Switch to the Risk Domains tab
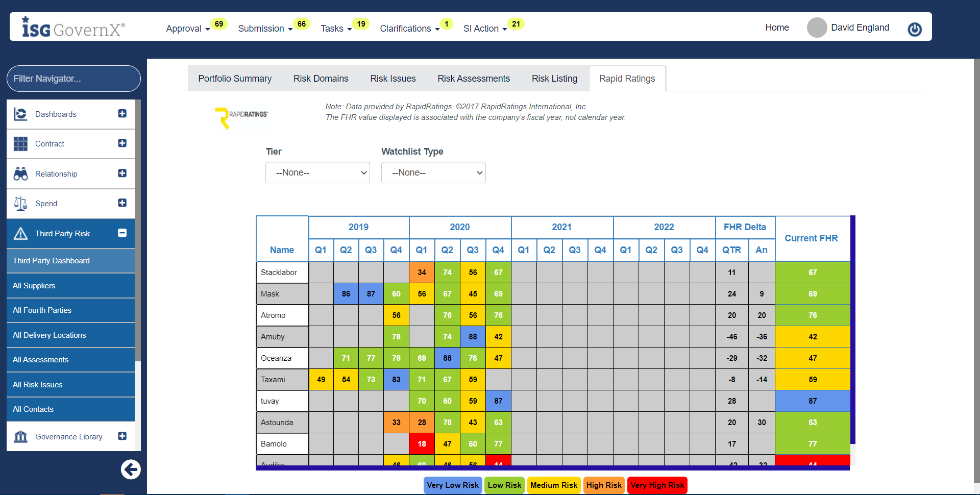This screenshot has width=980, height=495. click(x=321, y=79)
